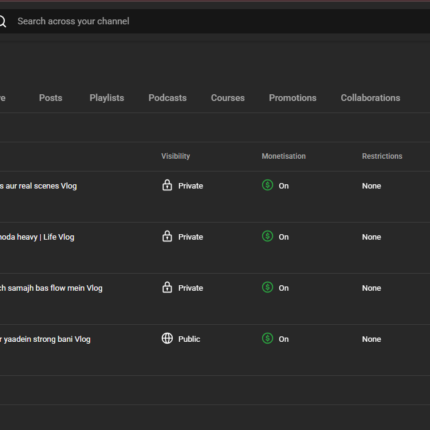Click monetisation dollar icon for yaadein Vlog

pyautogui.click(x=267, y=338)
